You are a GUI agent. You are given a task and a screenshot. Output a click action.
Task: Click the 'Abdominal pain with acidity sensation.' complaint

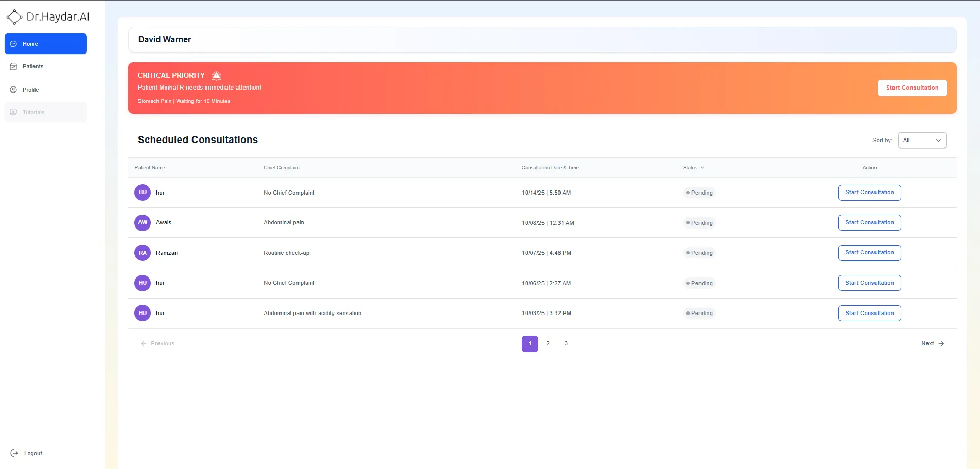pyautogui.click(x=313, y=313)
